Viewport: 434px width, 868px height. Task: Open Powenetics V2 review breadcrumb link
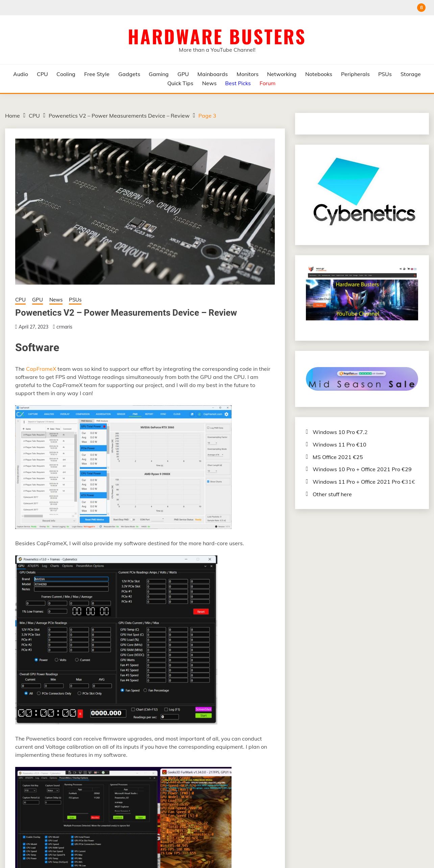(x=119, y=116)
